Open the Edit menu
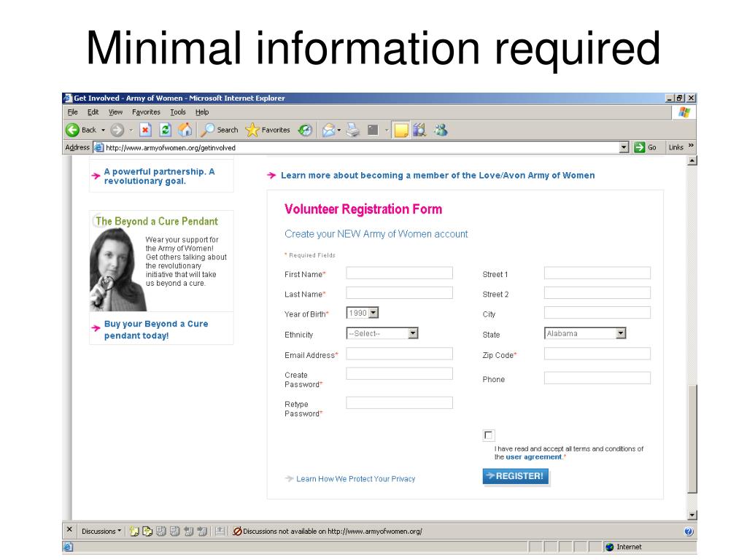The height and width of the screenshot is (560, 747). (93, 112)
